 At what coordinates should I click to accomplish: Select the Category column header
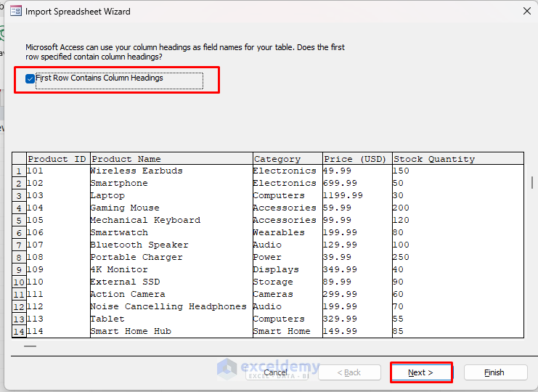[288, 159]
